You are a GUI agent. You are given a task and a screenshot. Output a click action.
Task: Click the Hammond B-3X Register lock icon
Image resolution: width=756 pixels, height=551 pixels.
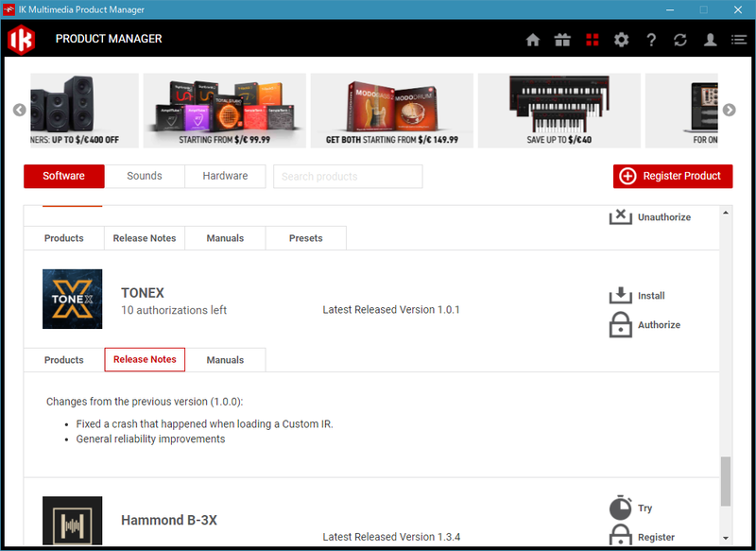point(621,534)
